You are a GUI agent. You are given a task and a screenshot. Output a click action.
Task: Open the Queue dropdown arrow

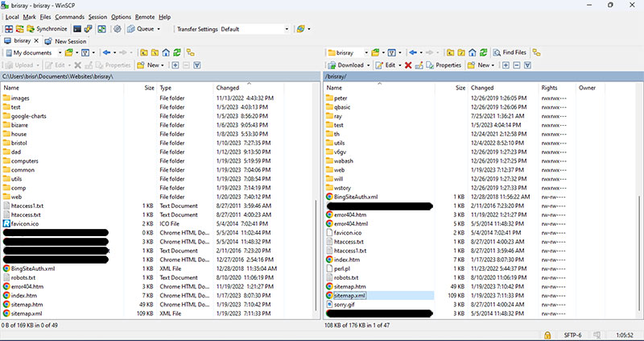point(159,29)
